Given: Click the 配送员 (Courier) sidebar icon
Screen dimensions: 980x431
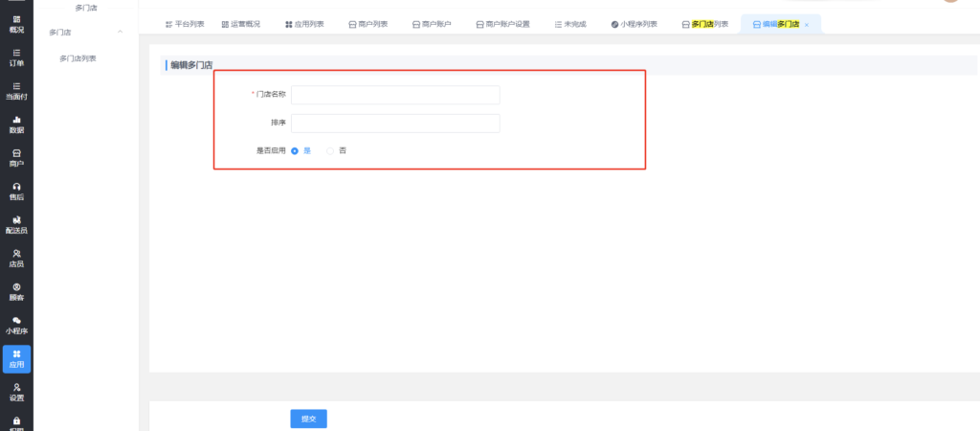Looking at the screenshot, I should coord(16,224).
